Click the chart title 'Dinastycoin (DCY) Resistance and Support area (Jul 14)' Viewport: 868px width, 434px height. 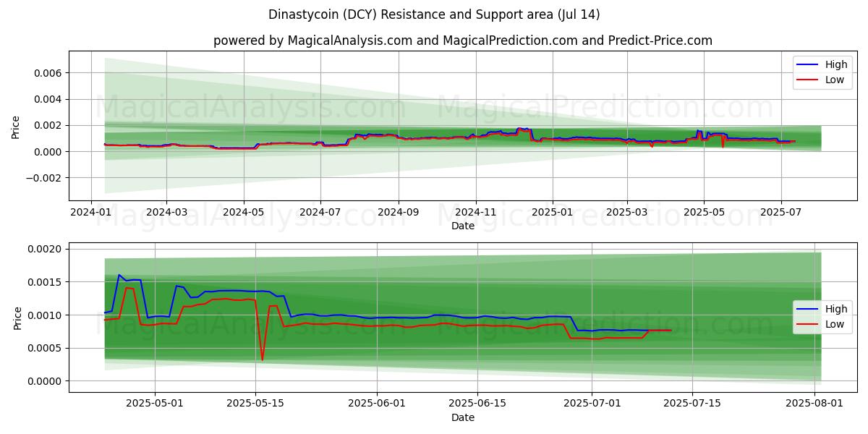[434, 14]
